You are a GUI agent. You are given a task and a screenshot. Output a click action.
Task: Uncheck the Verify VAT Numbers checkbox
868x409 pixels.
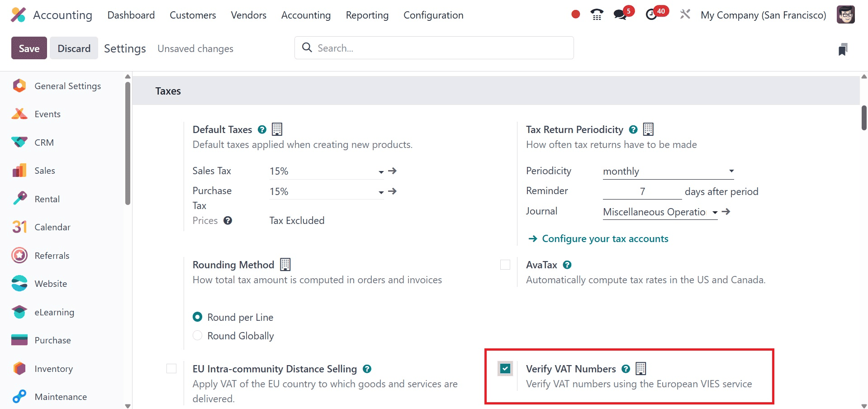point(505,369)
